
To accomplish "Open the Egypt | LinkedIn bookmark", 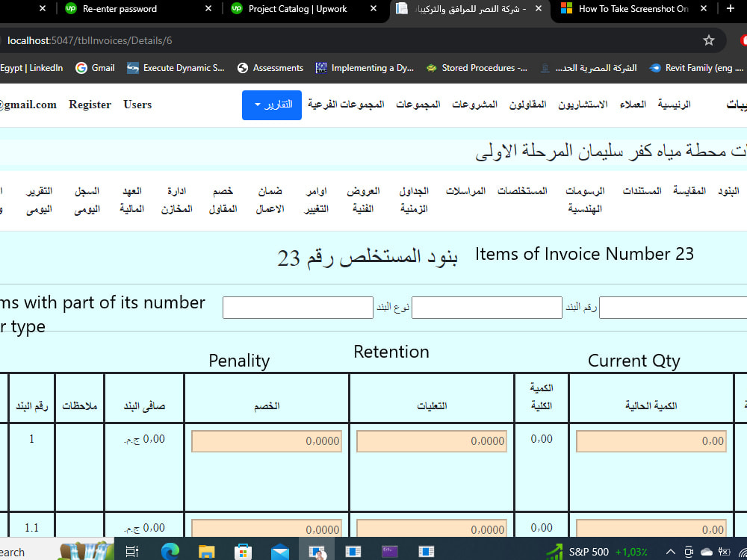I will (x=31, y=68).
